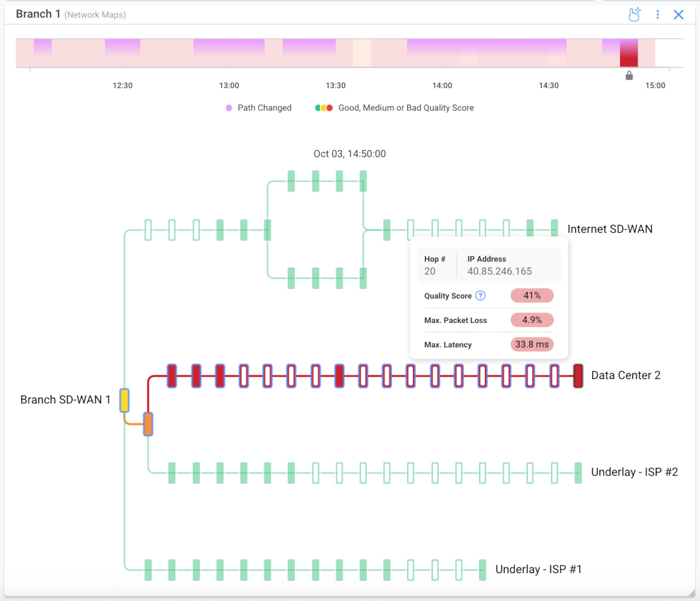Select the red bad-quality timeline segment
Screen dimensions: 700x601
628,53
